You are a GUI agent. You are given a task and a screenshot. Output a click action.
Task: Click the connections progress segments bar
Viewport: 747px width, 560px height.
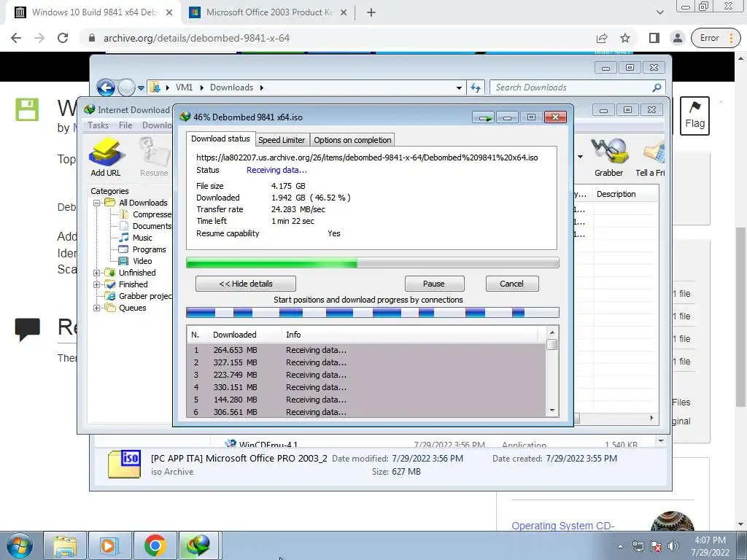tap(373, 313)
